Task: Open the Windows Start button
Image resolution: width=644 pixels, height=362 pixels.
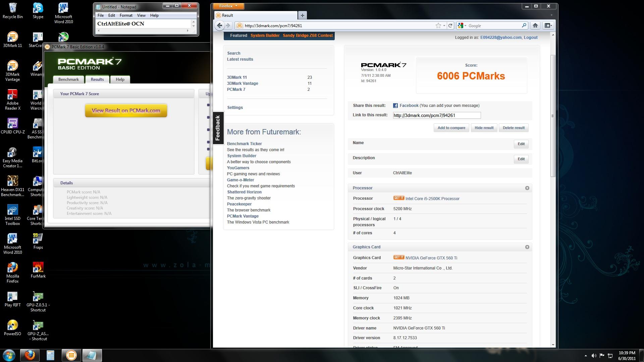Action: pyautogui.click(x=9, y=355)
